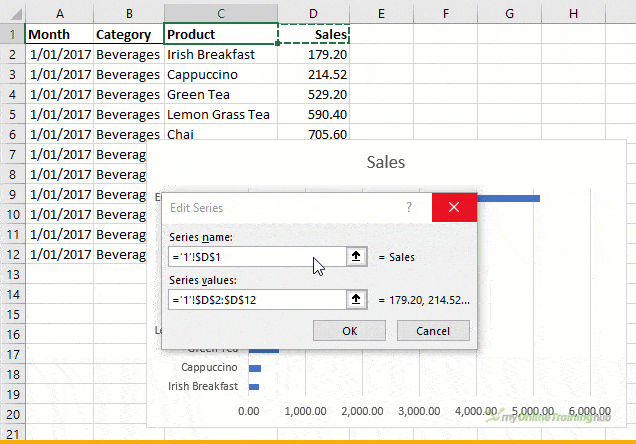The height and width of the screenshot is (444, 636).
Task: Click the 0.00 axis value
Action: coord(249,411)
